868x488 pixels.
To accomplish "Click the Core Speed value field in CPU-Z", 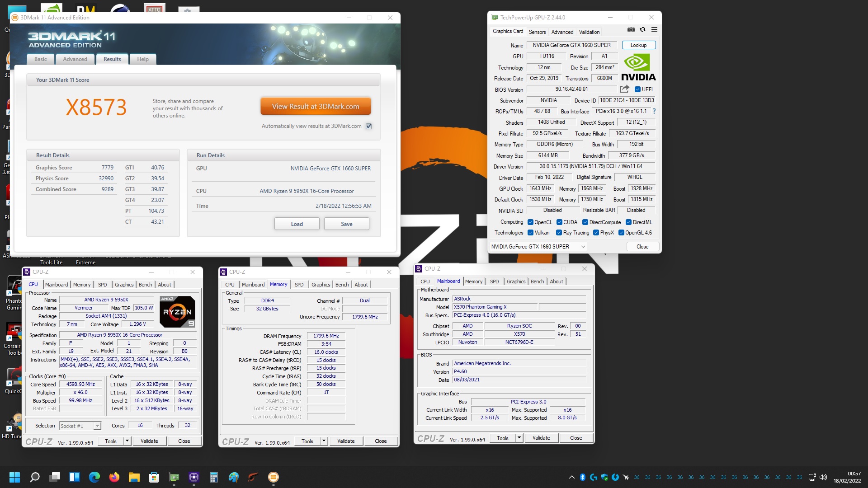I will pyautogui.click(x=80, y=385).
